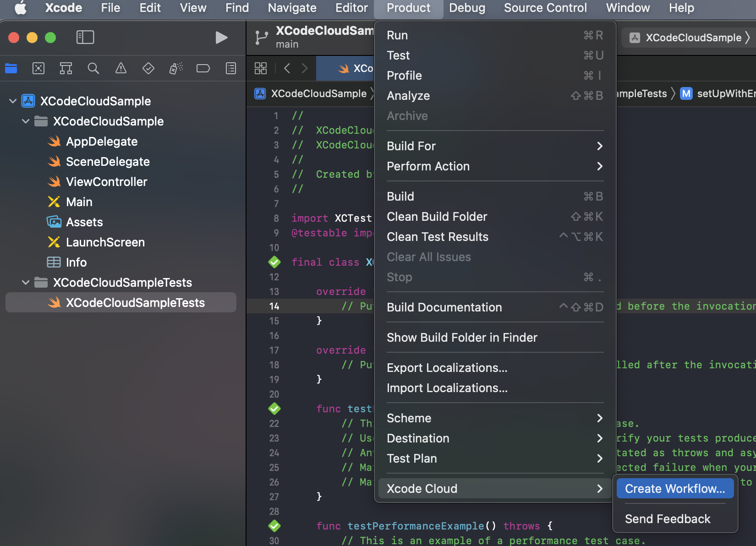Expand the Perform Action submenu
The height and width of the screenshot is (546, 756).
pos(495,166)
